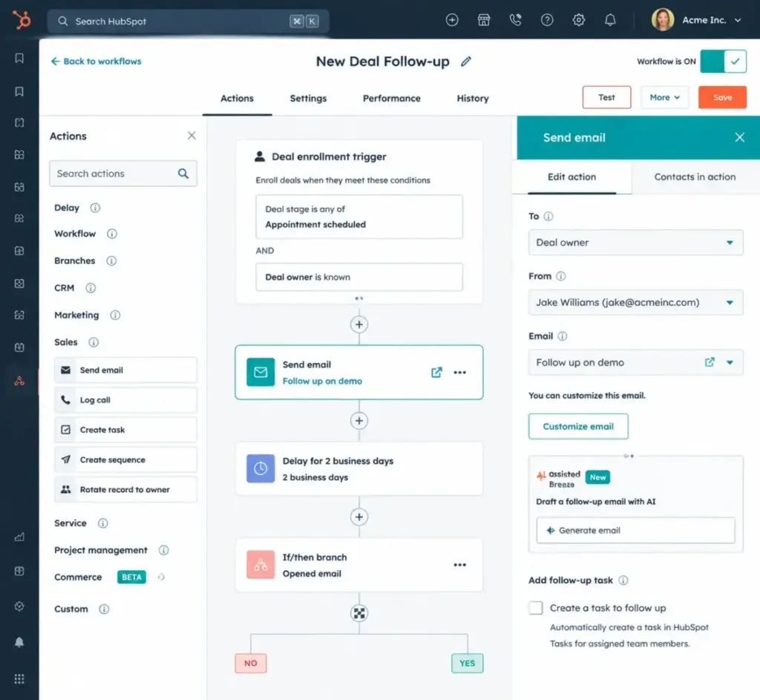Open the notifications bell in top bar
Image resolution: width=760 pixels, height=700 pixels.
click(610, 20)
